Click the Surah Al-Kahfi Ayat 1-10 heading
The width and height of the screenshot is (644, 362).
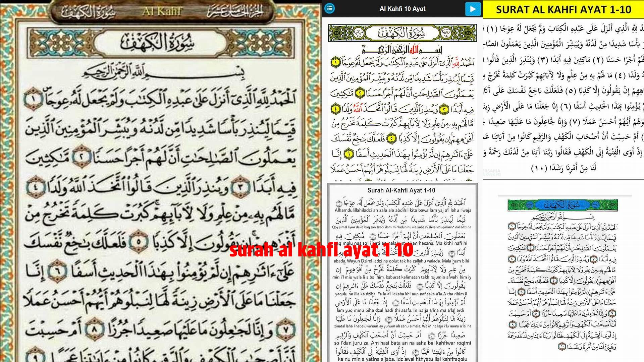(x=401, y=190)
